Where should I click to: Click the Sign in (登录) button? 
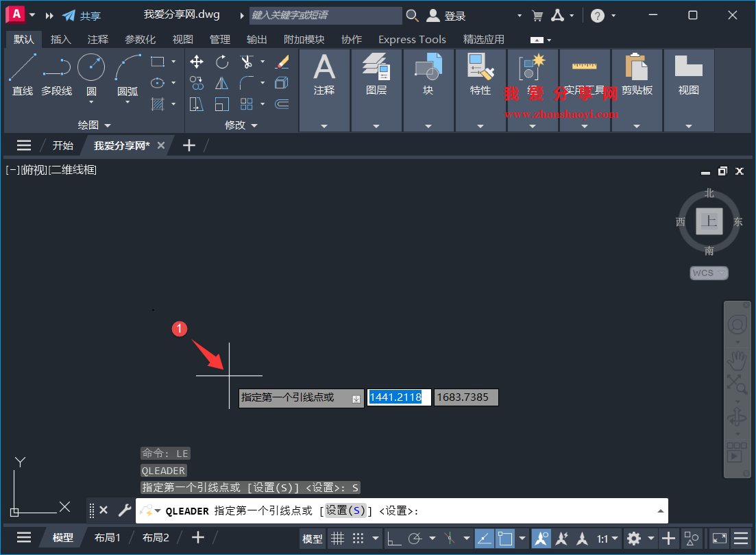[x=446, y=16]
